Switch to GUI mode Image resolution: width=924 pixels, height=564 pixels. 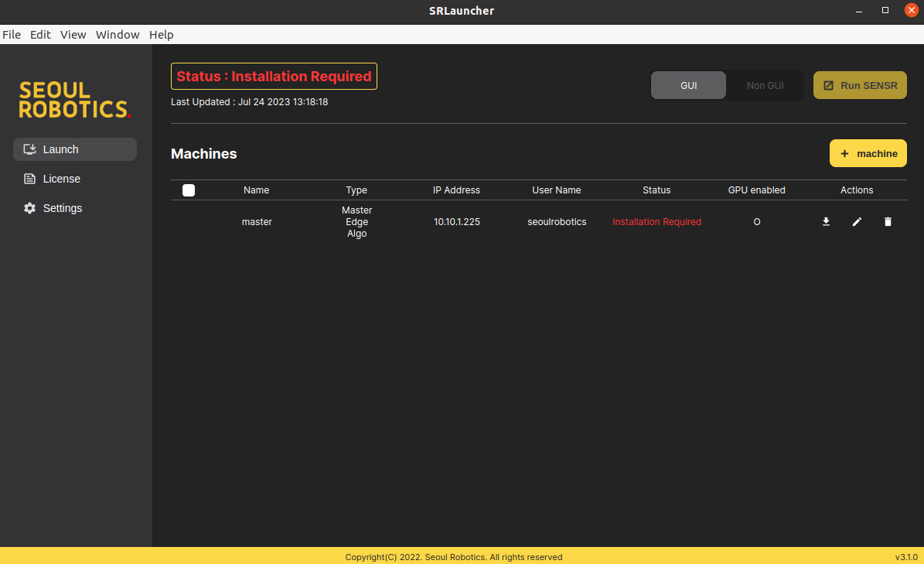[688, 85]
